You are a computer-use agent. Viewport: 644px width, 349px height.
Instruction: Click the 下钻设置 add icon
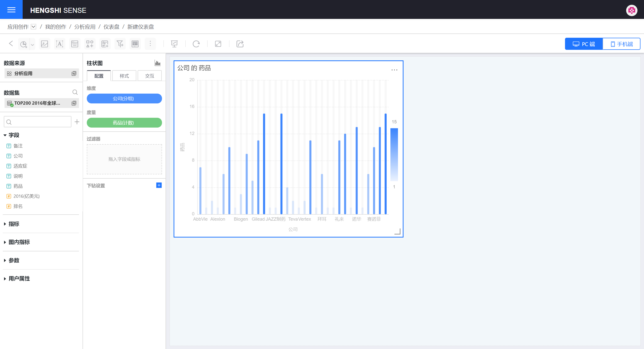point(159,185)
